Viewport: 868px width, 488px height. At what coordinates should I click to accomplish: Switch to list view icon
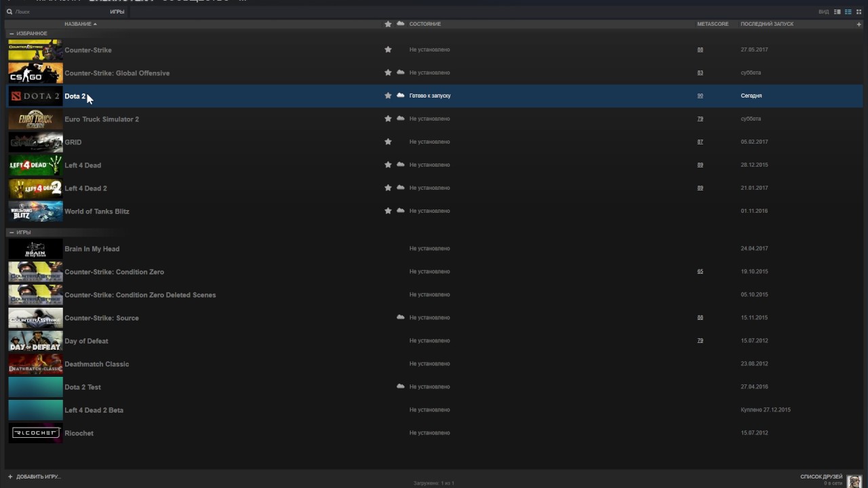pyautogui.click(x=848, y=12)
